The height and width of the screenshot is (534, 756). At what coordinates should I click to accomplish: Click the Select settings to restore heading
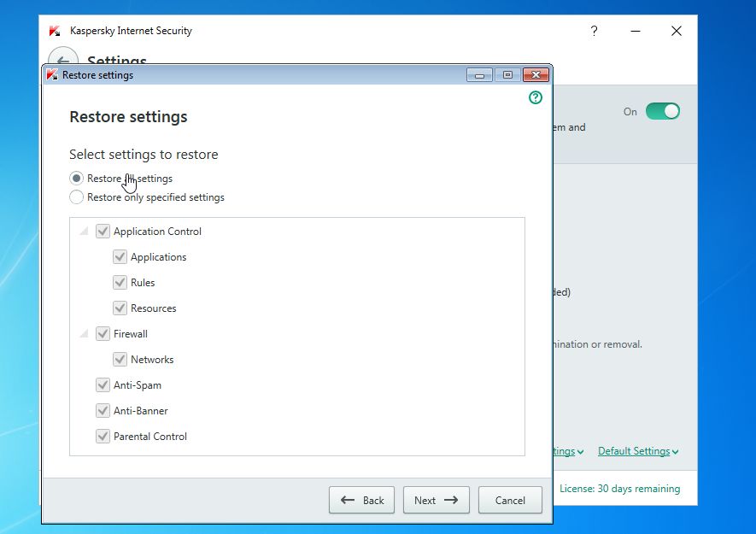[x=144, y=155]
